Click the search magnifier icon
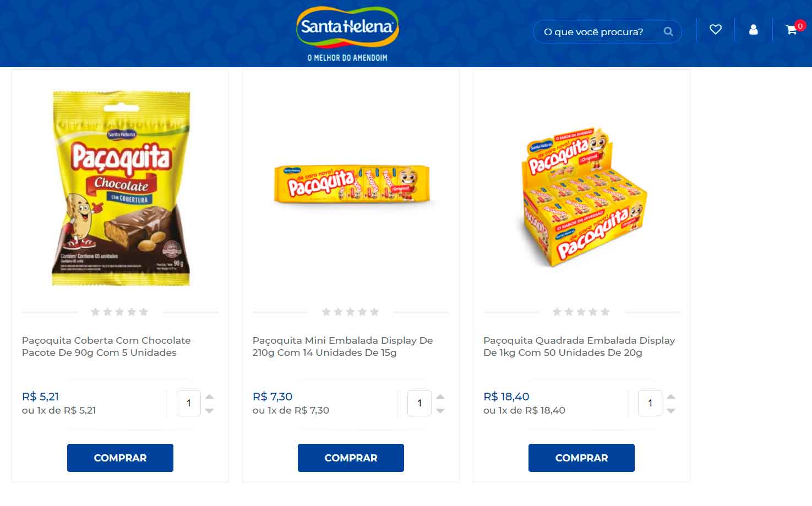Viewport: 812px width, 506px height. pyautogui.click(x=668, y=32)
